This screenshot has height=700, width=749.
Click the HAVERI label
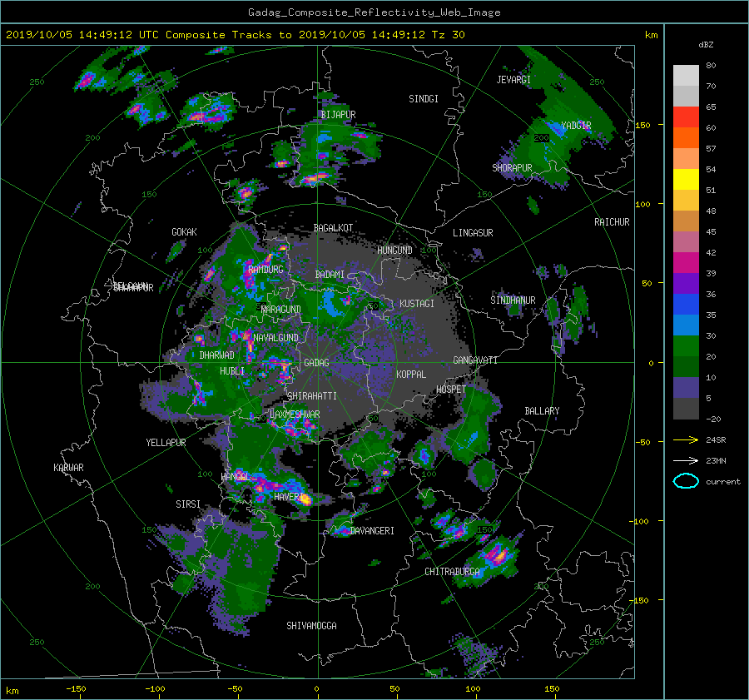[289, 496]
